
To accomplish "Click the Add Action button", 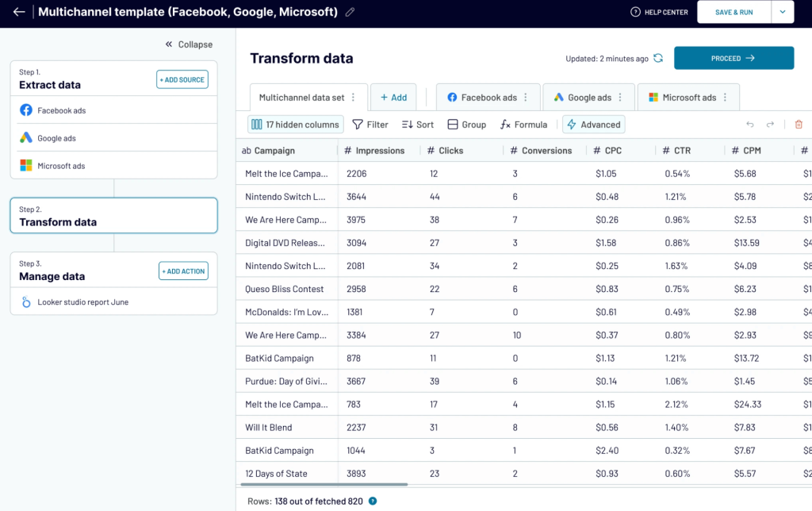I will [x=183, y=271].
